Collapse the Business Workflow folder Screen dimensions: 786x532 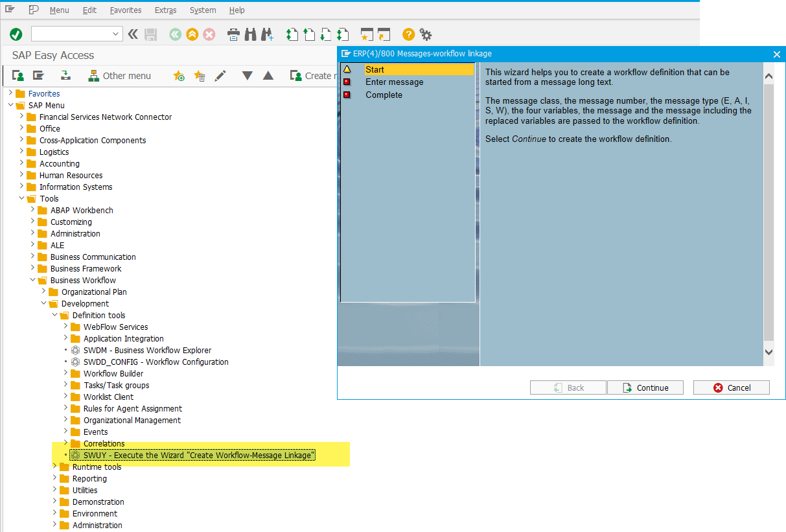(x=33, y=281)
